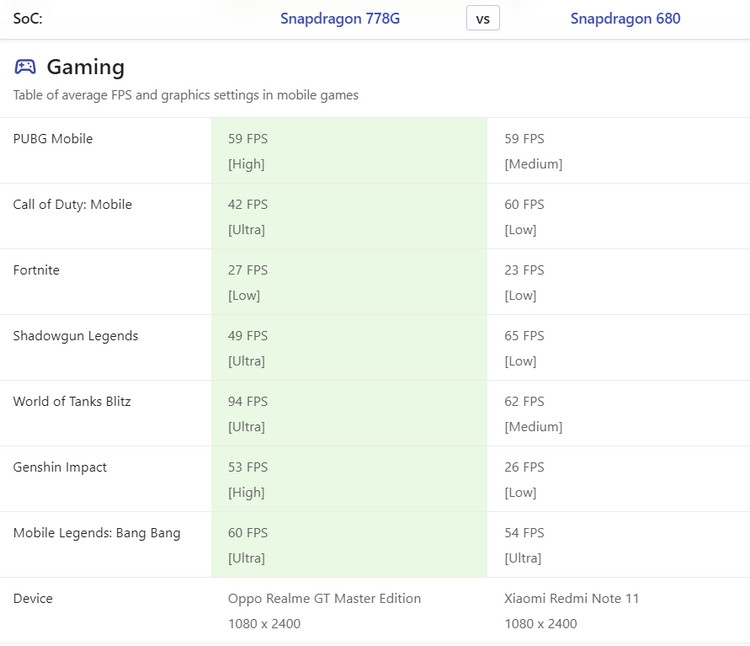Click the Mobile Legends: Bang Bang label
This screenshot has height=646, width=750.
[97, 533]
